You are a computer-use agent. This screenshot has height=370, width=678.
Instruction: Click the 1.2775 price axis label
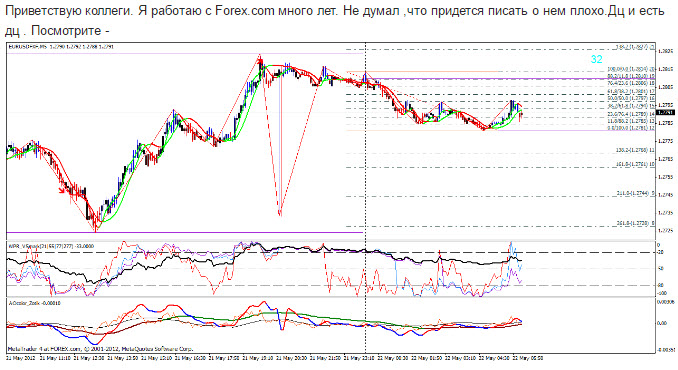666,141
